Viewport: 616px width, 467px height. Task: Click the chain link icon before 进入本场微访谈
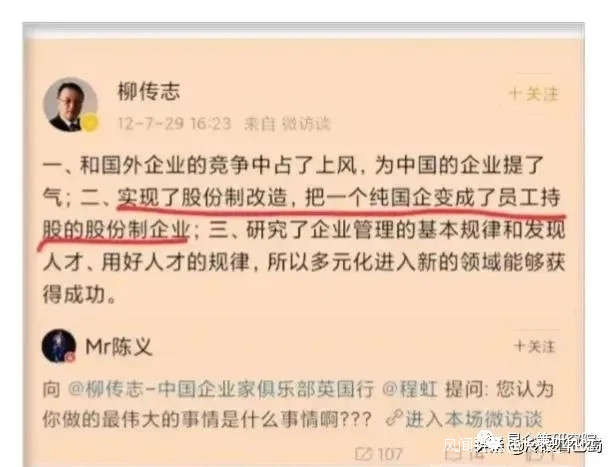click(394, 418)
